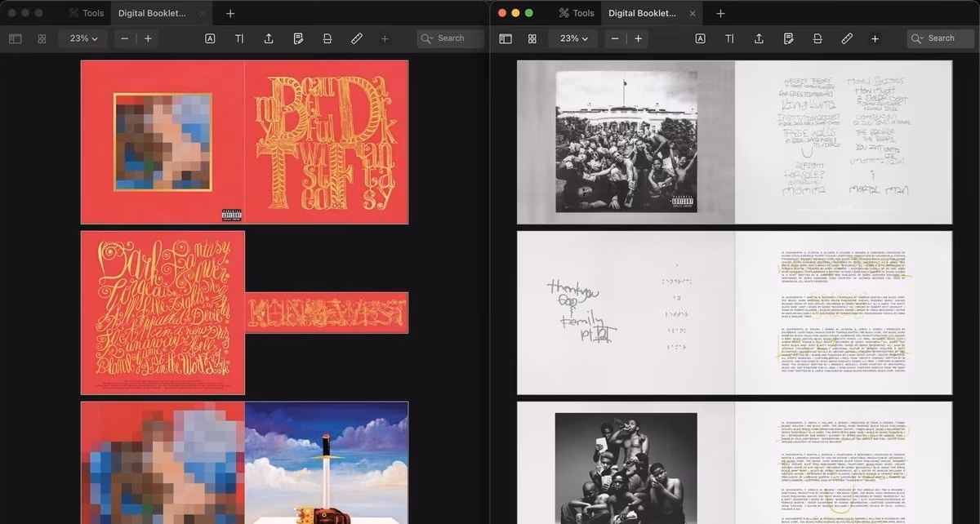The height and width of the screenshot is (524, 980).
Task: Click the handwritten thank you family page
Action: pos(626,313)
